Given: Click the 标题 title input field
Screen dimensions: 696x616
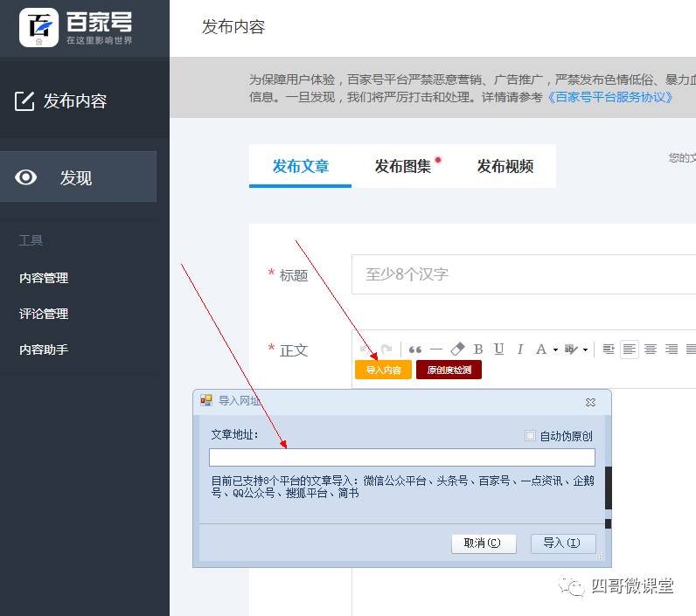Looking at the screenshot, I should coord(524,274).
